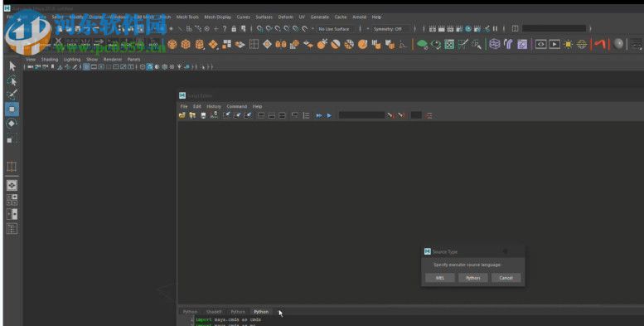
Task: Choose Python in Source Type dialog
Action: (472, 278)
